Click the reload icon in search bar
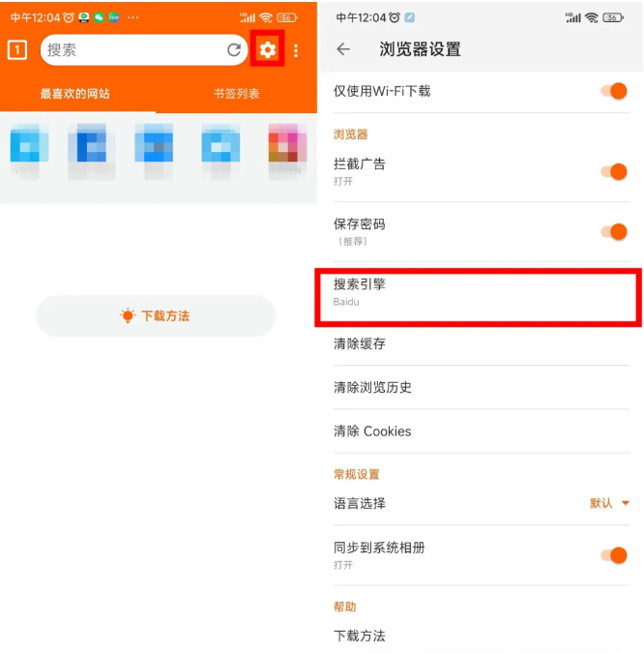The width and height of the screenshot is (644, 653). pyautogui.click(x=234, y=50)
